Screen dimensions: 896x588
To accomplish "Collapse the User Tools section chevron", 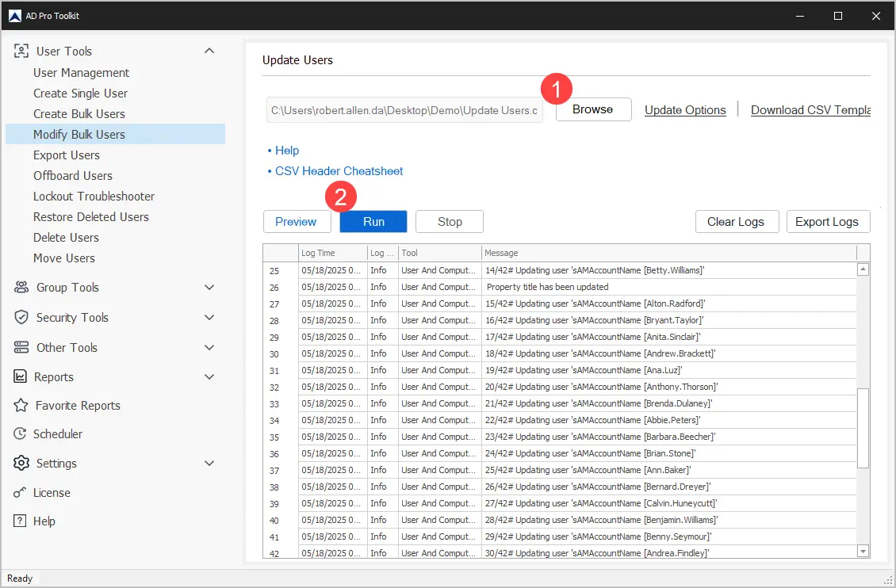I will [209, 51].
